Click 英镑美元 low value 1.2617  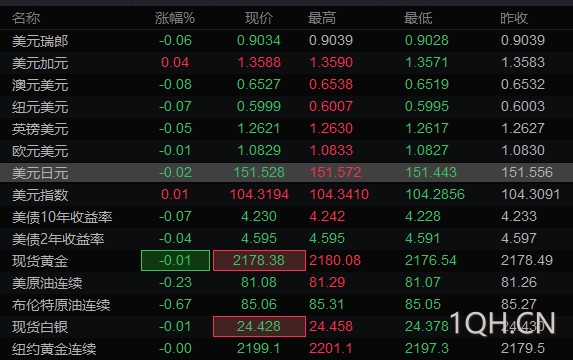(x=427, y=128)
